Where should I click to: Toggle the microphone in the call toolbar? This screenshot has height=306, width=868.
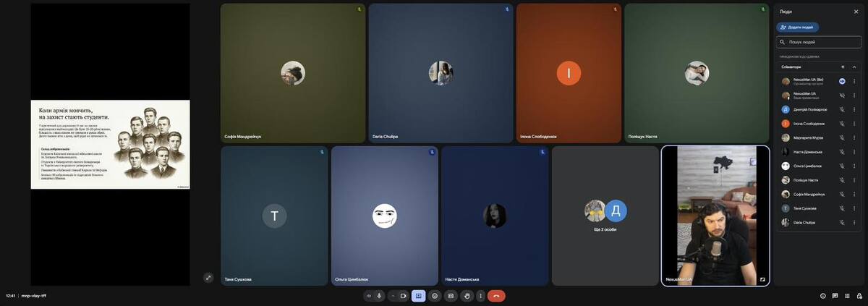[379, 296]
